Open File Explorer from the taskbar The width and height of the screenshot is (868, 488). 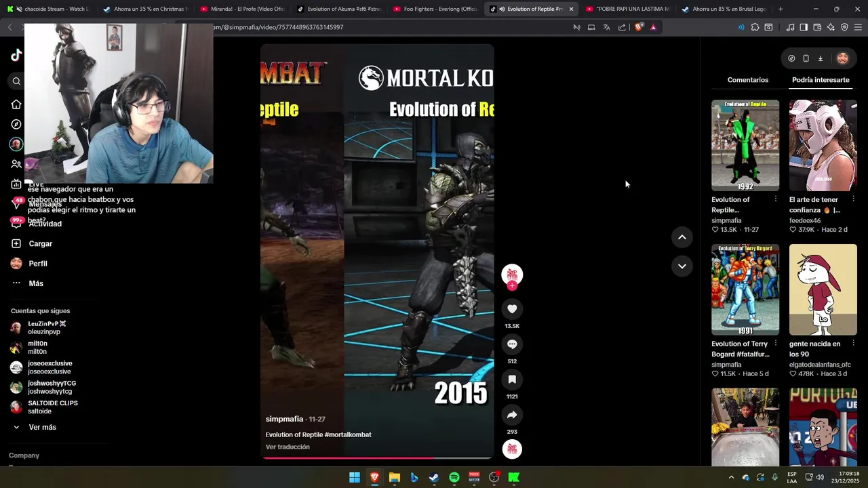(x=395, y=478)
